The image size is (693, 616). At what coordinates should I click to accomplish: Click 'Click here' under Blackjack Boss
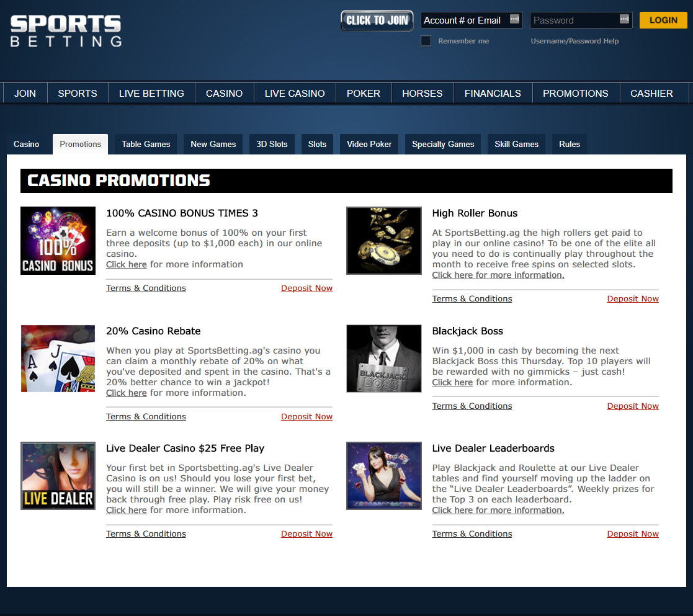tap(452, 382)
